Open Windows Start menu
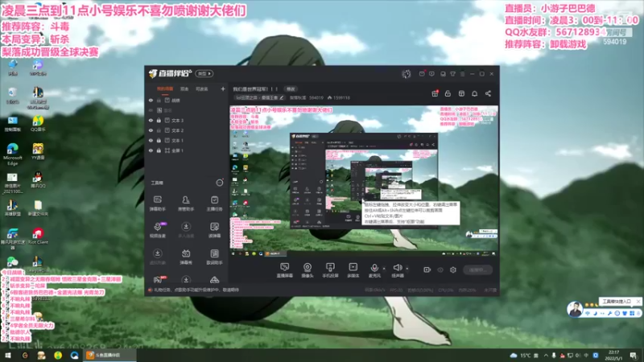 (x=8, y=356)
